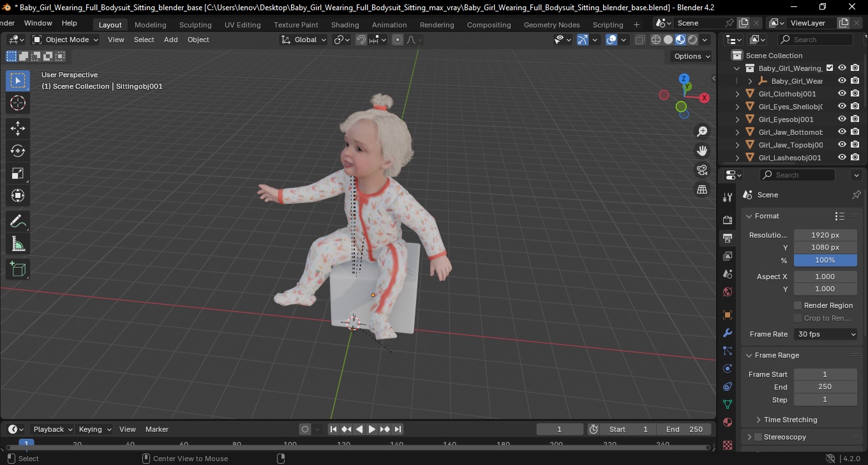The height and width of the screenshot is (465, 868).
Task: Open the Window menu
Action: (x=38, y=23)
